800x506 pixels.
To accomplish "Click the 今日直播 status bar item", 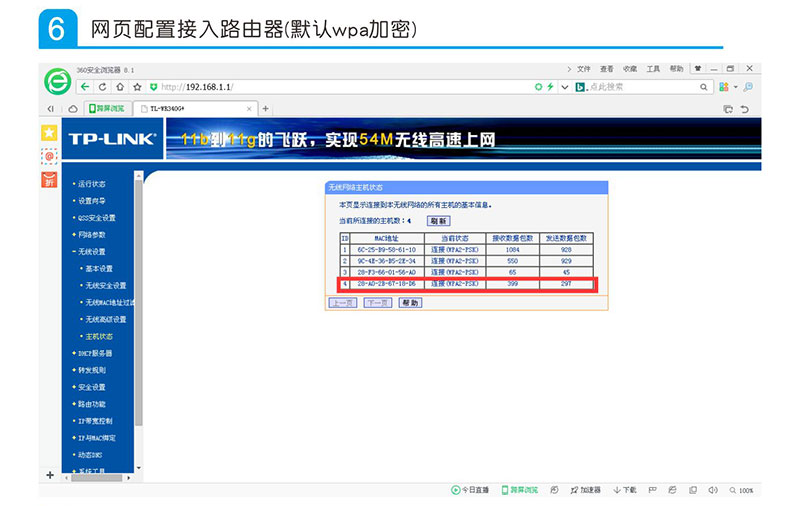I will pos(470,490).
